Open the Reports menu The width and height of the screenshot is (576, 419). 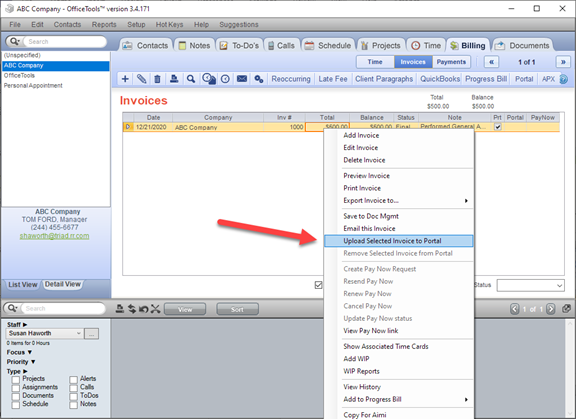tap(104, 25)
